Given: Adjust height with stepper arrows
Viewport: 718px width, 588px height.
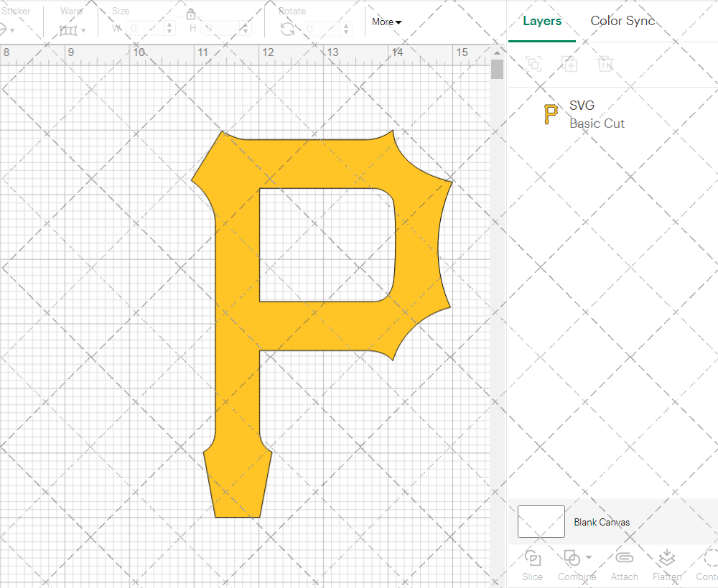Looking at the screenshot, I should pos(246,29).
